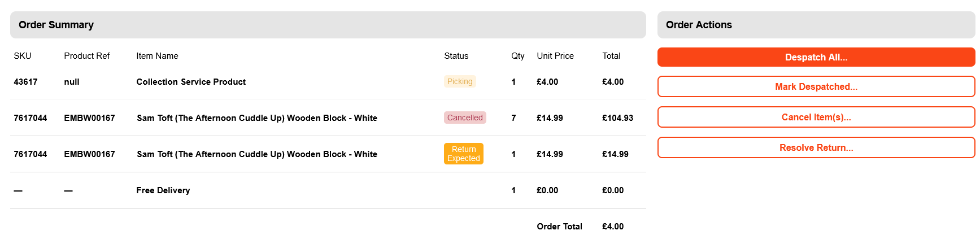Click the Picking status badge
This screenshot has height=239, width=980.
coord(460,81)
